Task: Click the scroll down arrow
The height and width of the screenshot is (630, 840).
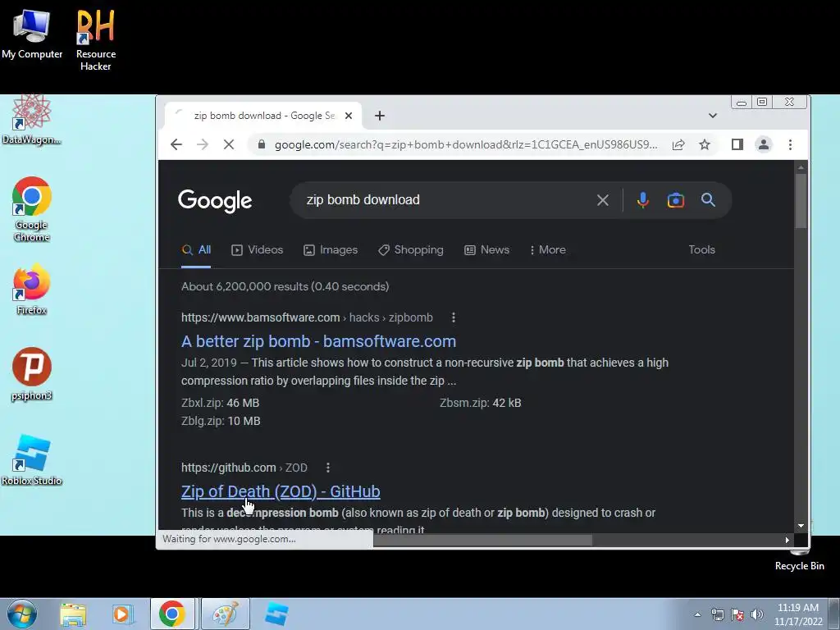Action: click(801, 526)
